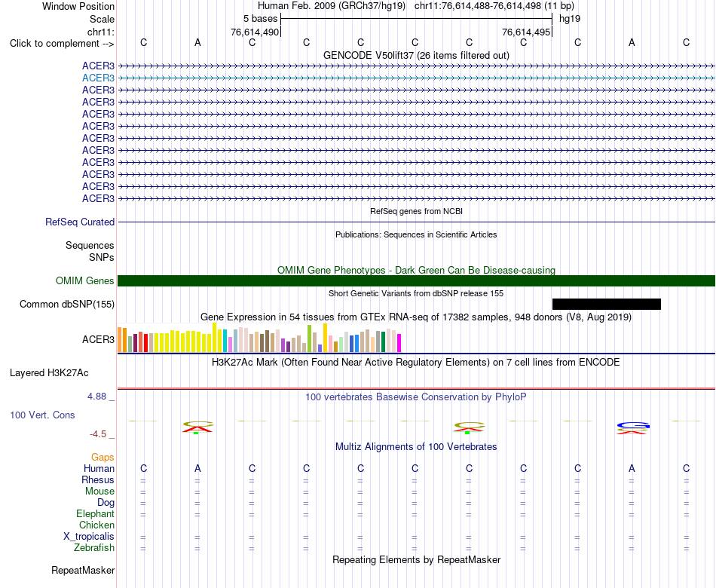The image size is (716, 588).
Task: Select the Rhesus alignment row label
Action: [98, 479]
